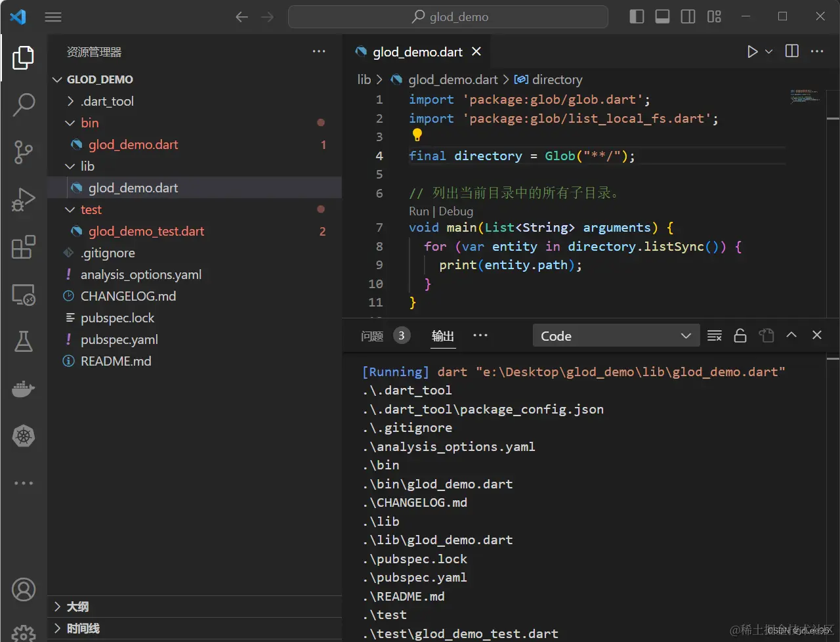This screenshot has width=840, height=642.
Task: Open the Extensions view
Action: 24,247
